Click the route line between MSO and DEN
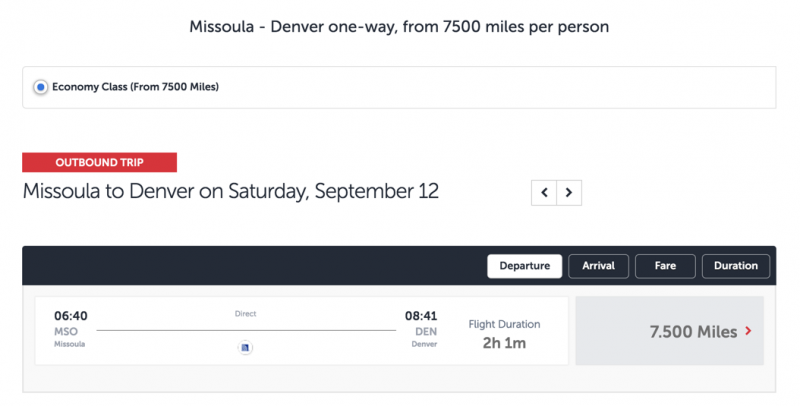Screen dimensions: 800x406 (x=246, y=331)
